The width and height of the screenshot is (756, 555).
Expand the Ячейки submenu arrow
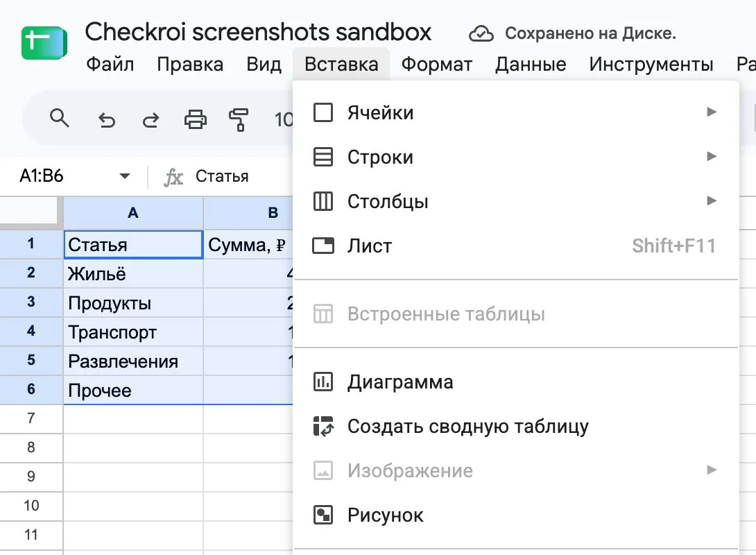pyautogui.click(x=711, y=112)
